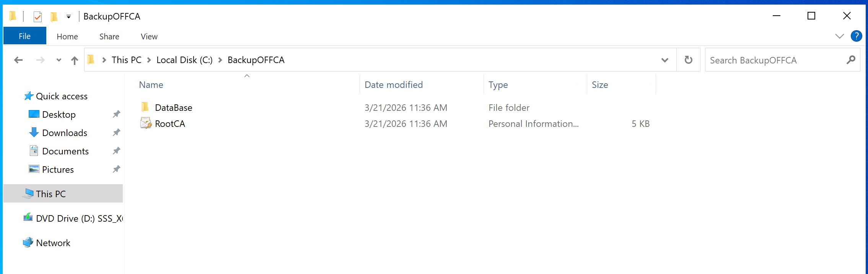Click the Properties icon in quick access toolbar
Viewport: 868px width, 274px height.
[x=37, y=16]
